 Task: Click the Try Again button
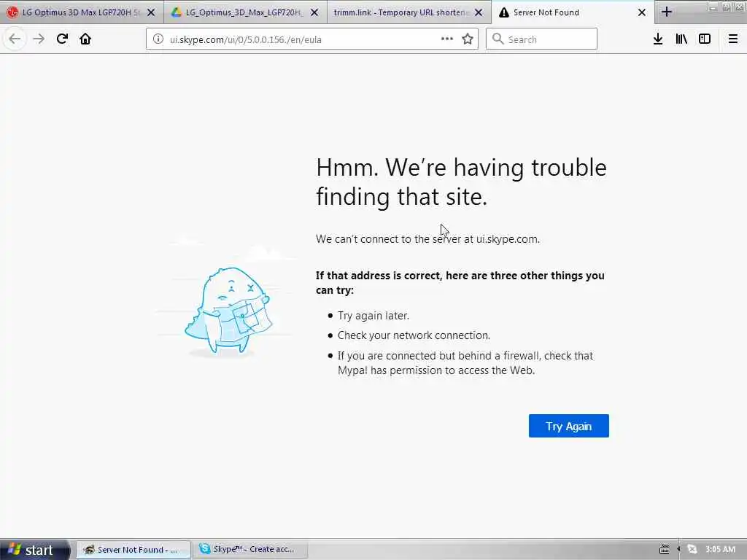pos(568,426)
